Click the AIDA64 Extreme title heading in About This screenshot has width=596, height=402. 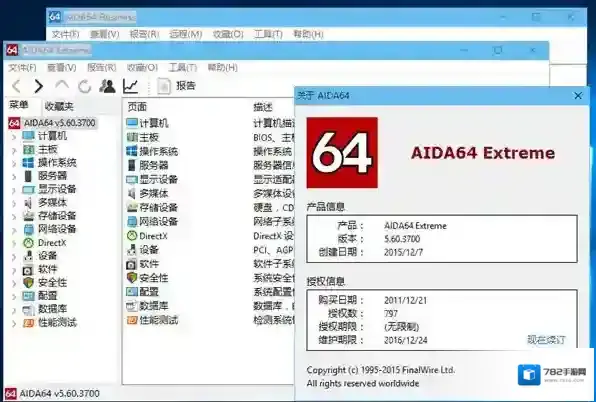[x=483, y=153]
